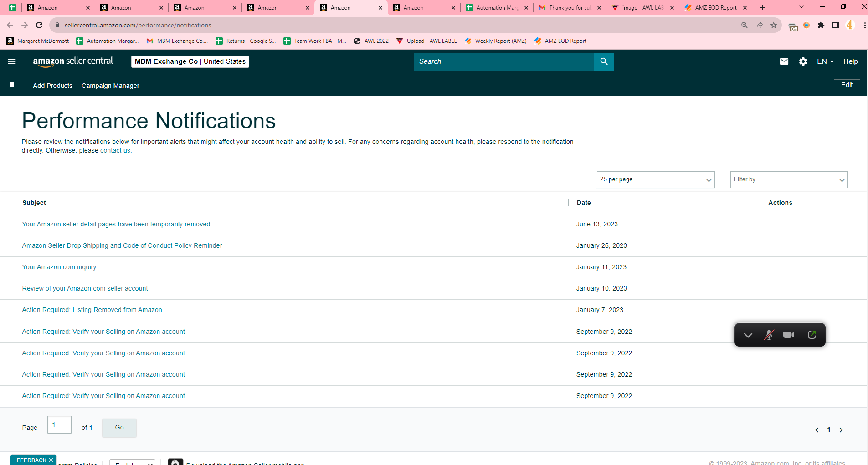Open the Weekly Report (AMZ) bookmark
868x465 pixels.
click(496, 41)
